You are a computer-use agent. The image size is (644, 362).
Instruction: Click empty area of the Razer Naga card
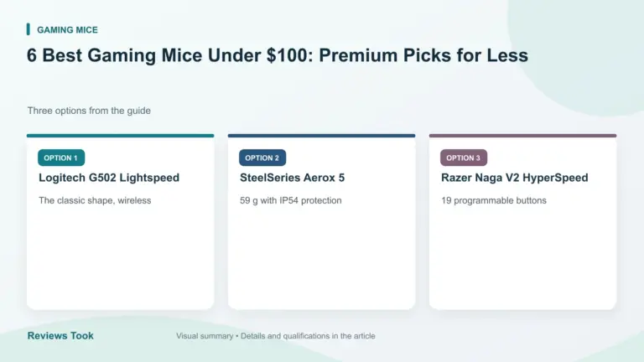[x=523, y=259]
